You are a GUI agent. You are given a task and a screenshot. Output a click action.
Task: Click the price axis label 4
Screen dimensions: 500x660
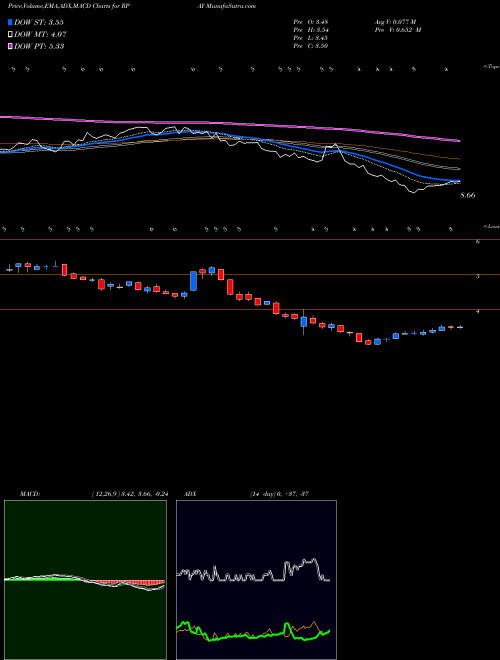click(478, 312)
